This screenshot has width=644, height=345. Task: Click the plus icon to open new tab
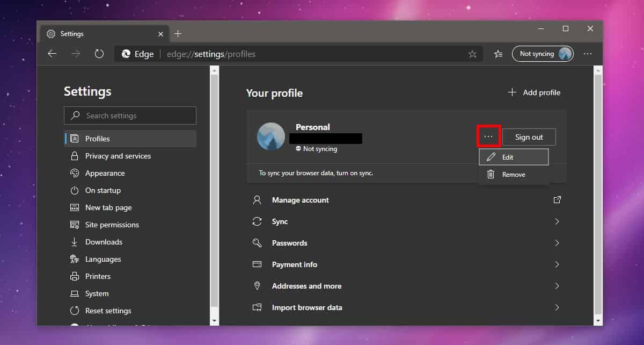click(x=178, y=34)
